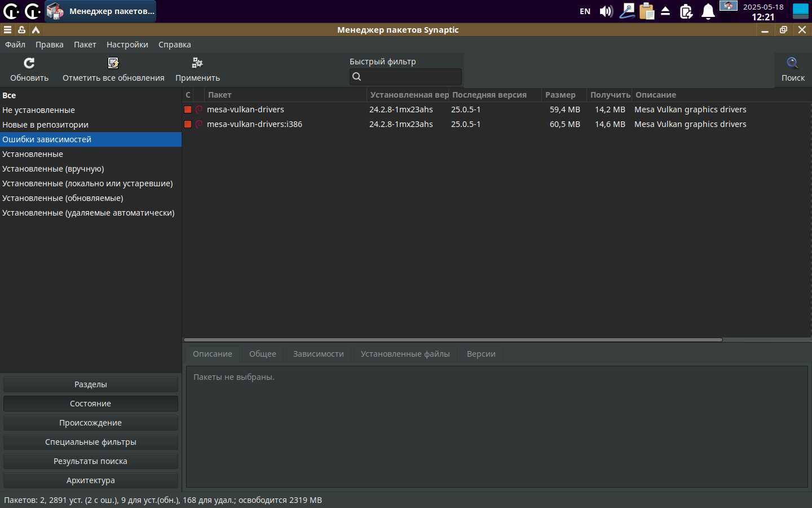Click the Отметить все обновления icon
812x508 pixels.
(x=113, y=63)
